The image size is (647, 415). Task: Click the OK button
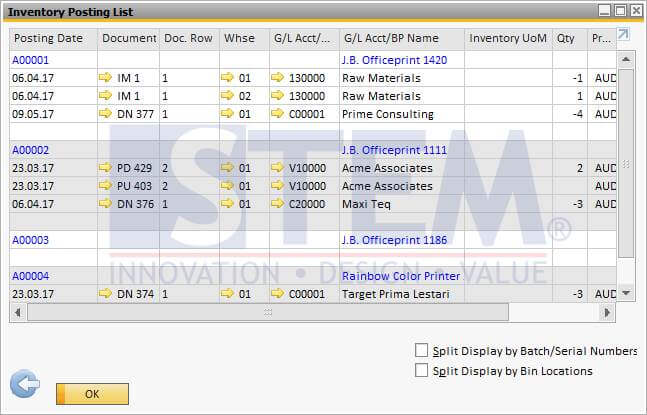point(92,394)
